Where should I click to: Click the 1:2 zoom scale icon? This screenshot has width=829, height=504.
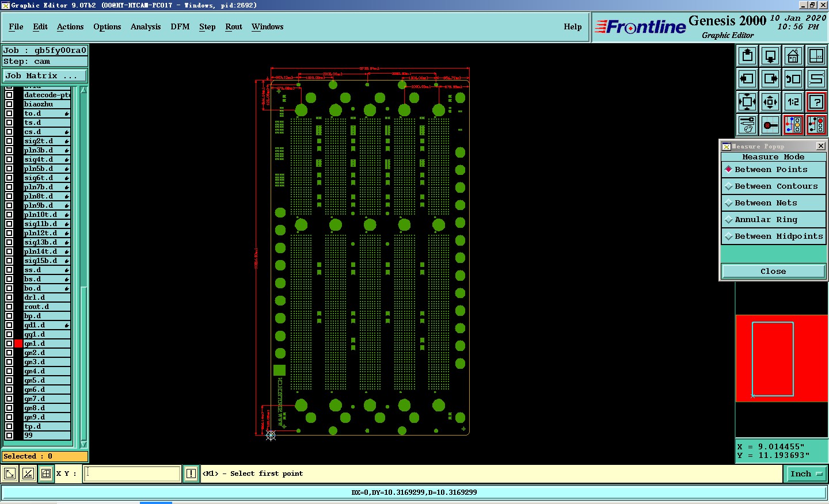pos(793,102)
